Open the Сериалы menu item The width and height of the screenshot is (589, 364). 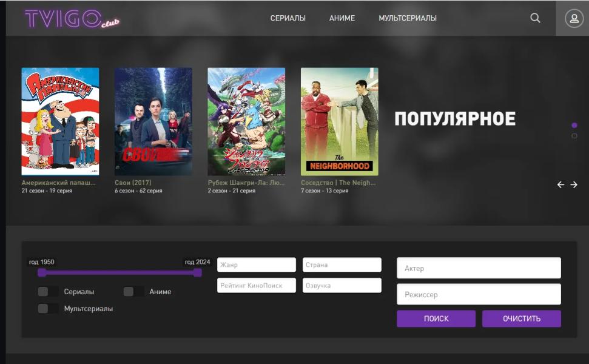pos(288,18)
